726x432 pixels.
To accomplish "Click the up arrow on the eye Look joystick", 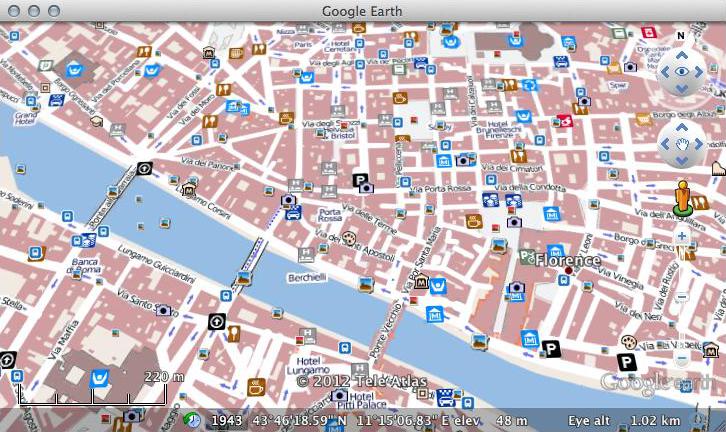I will (682, 56).
